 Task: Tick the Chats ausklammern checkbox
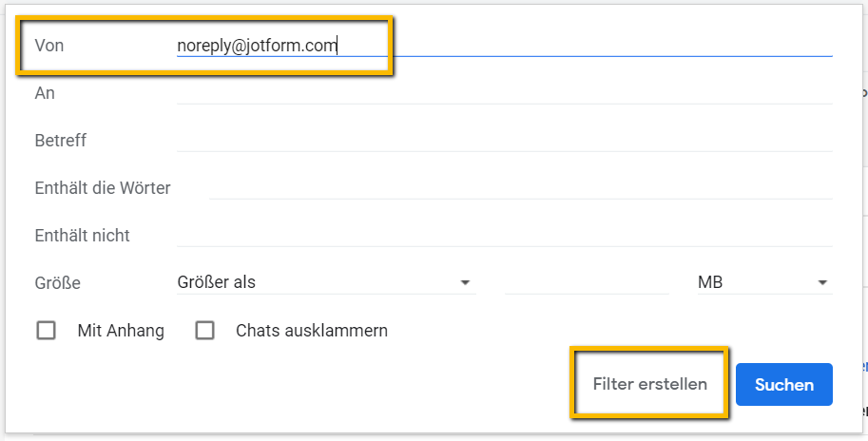pyautogui.click(x=204, y=331)
